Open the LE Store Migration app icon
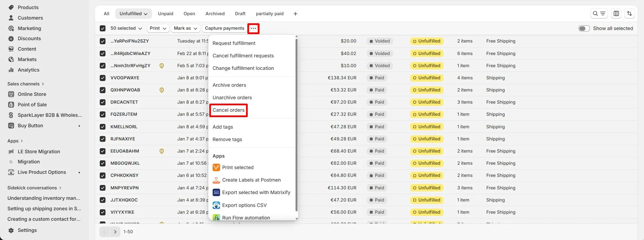This screenshot has height=240, width=644. click(x=11, y=152)
